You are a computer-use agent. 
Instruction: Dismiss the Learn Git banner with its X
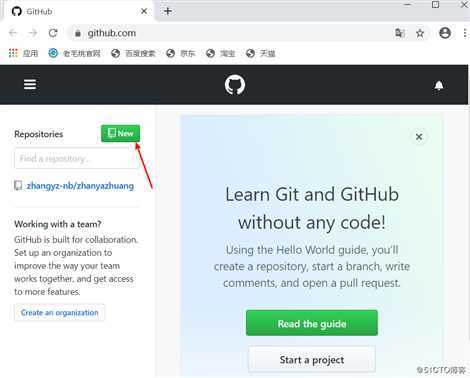[419, 137]
